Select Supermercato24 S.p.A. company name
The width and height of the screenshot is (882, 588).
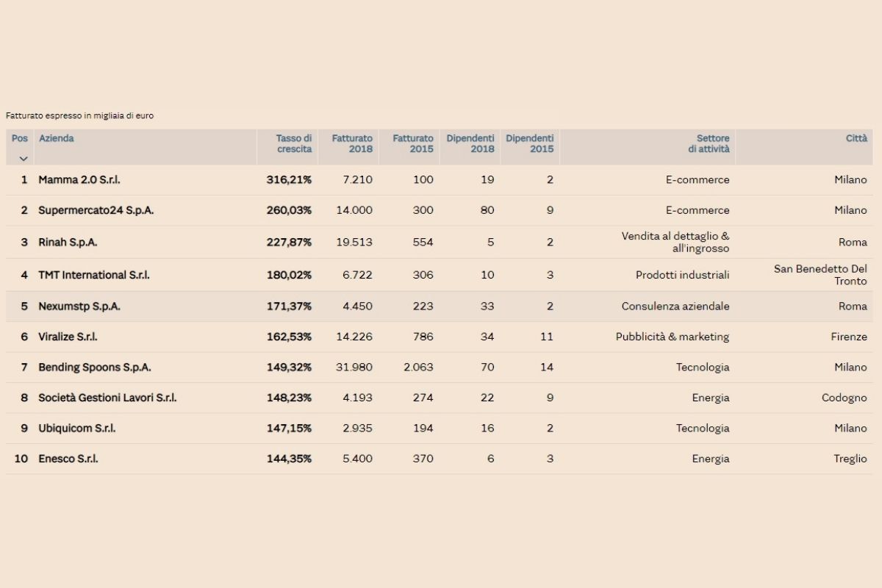click(96, 210)
